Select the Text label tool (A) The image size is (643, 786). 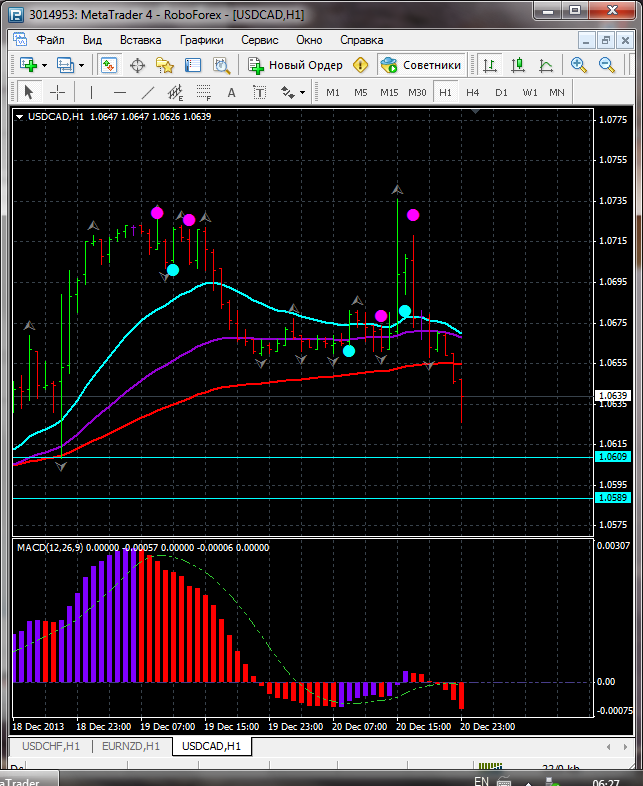[x=232, y=92]
